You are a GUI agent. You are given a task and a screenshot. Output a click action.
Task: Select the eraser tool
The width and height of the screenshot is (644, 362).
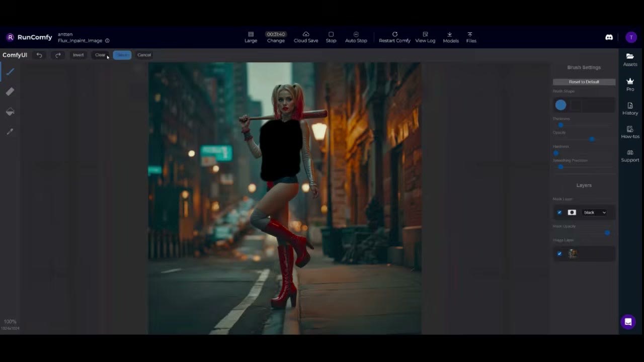(10, 92)
